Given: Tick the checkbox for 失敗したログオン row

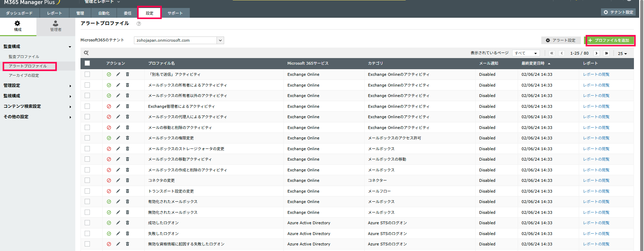Looking at the screenshot, I should pos(87,234).
